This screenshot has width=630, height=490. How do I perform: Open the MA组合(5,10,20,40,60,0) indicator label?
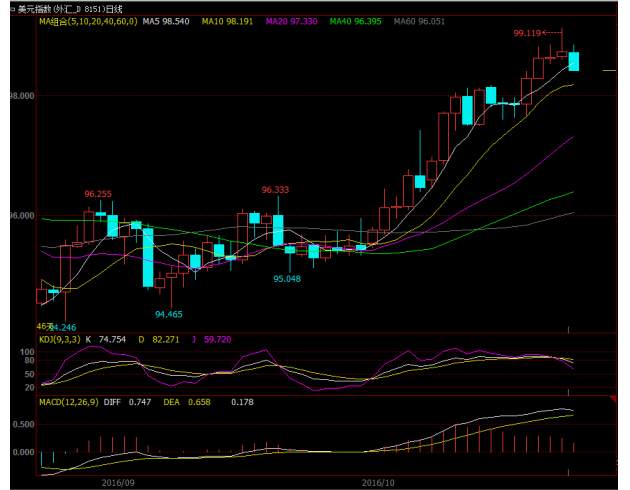pos(88,21)
